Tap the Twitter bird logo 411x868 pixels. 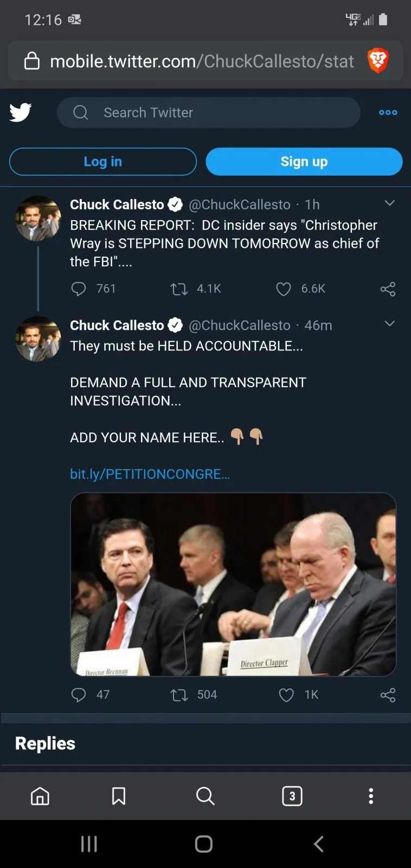(21, 112)
